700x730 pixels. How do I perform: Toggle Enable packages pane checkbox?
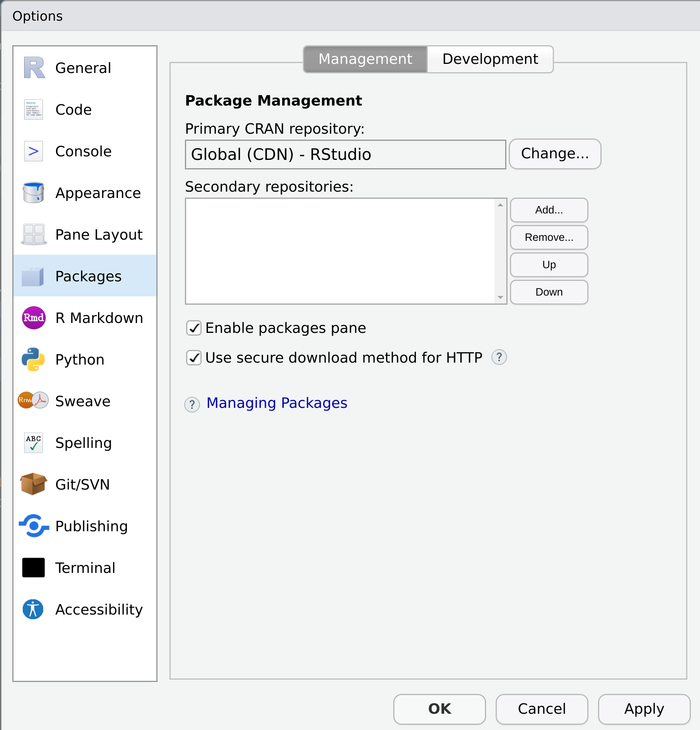pos(194,328)
